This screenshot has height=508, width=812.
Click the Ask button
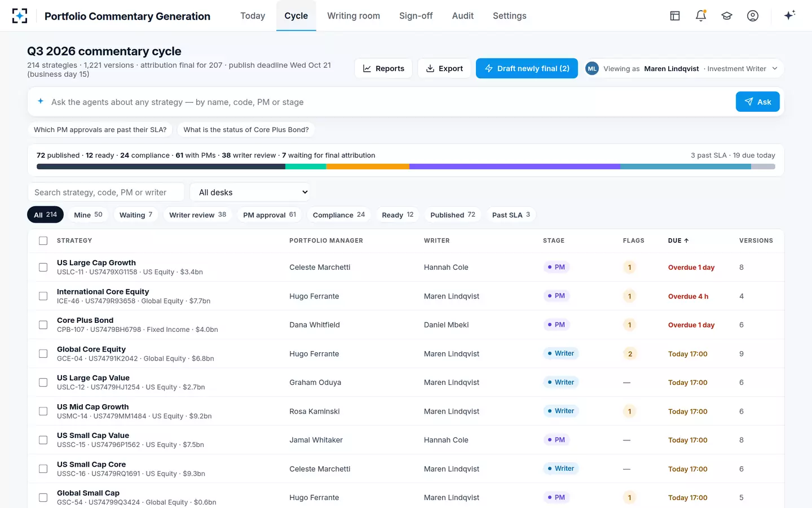click(758, 102)
